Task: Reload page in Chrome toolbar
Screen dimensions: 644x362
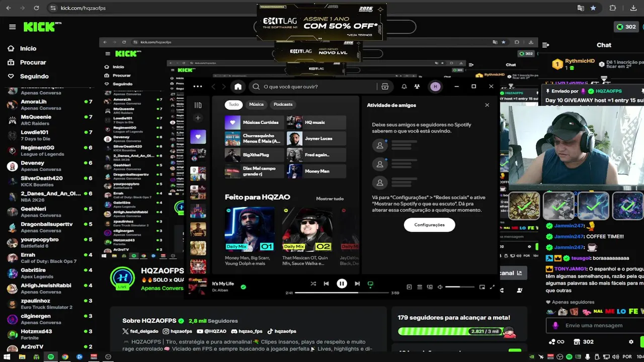Action: (36, 8)
